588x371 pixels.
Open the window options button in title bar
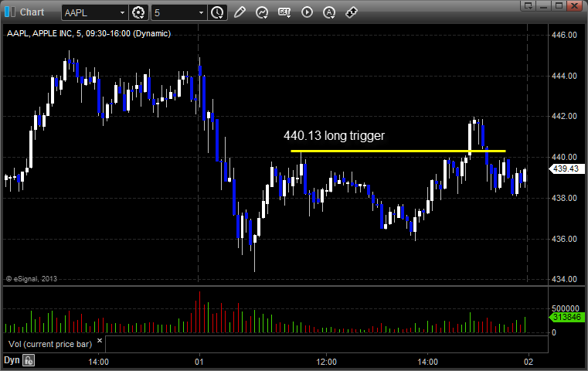(x=529, y=5)
